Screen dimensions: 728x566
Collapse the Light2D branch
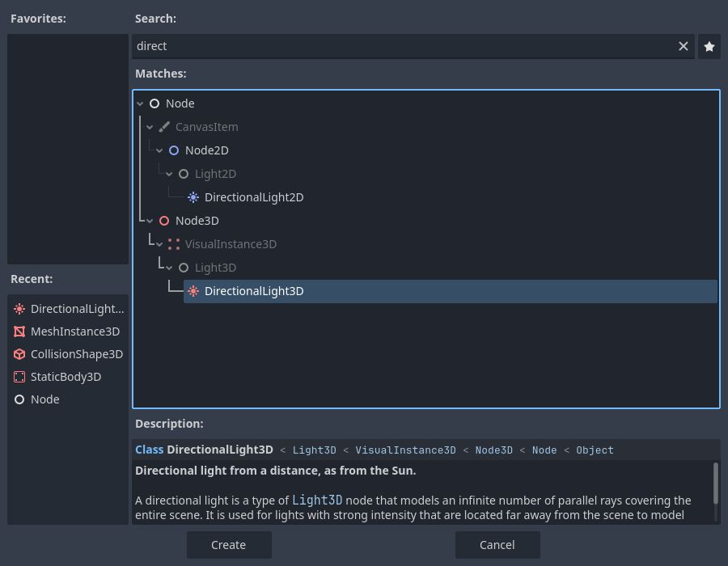click(x=168, y=173)
